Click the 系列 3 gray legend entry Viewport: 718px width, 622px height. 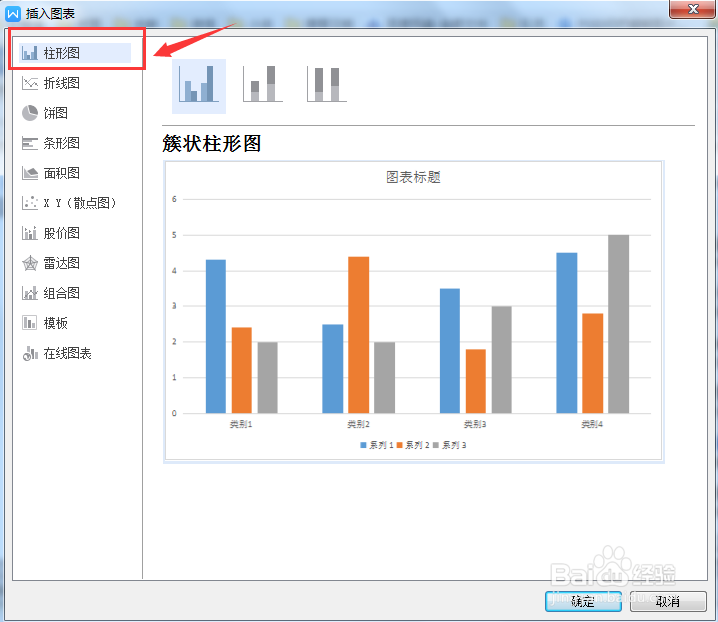click(449, 445)
